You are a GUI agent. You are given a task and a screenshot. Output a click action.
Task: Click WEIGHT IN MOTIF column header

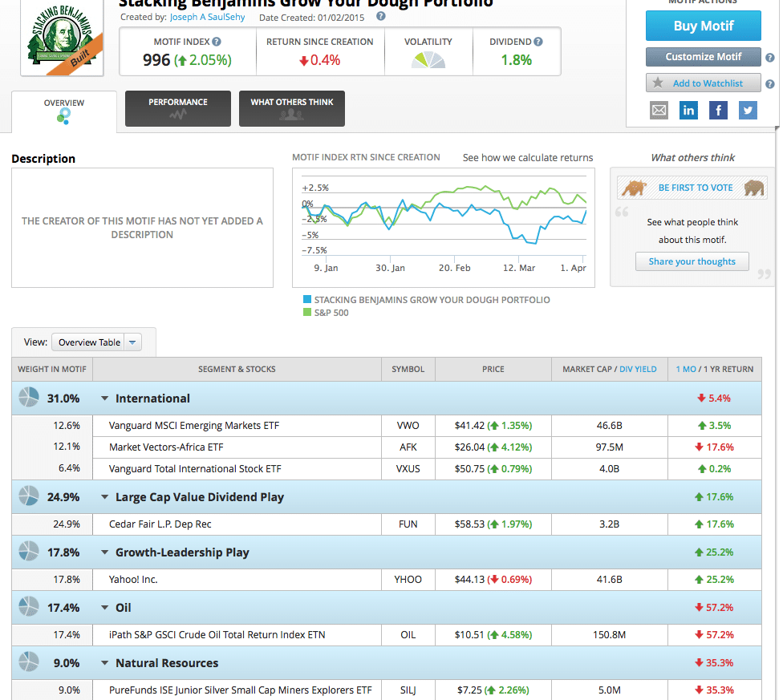[x=52, y=369]
